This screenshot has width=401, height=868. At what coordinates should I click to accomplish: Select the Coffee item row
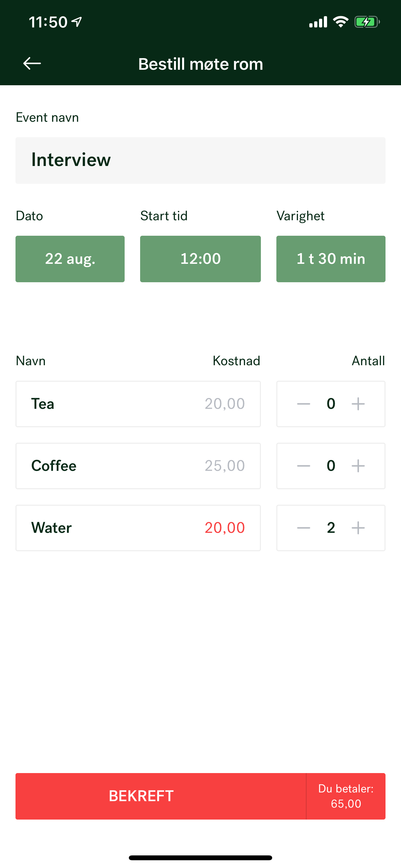[x=138, y=466]
